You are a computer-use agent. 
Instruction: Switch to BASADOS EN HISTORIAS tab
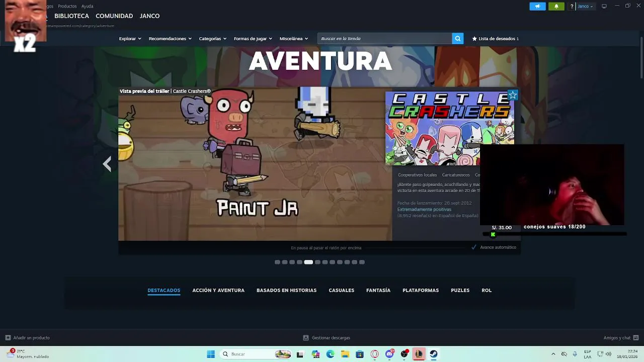coord(286,290)
